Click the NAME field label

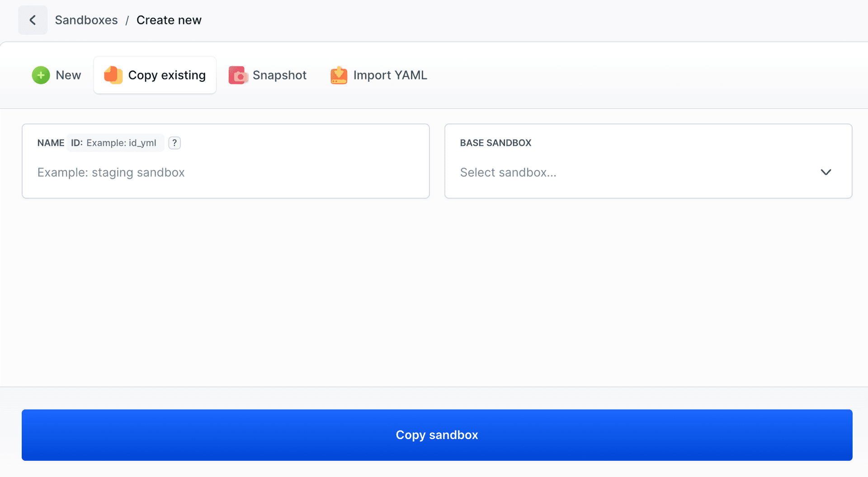(x=51, y=143)
